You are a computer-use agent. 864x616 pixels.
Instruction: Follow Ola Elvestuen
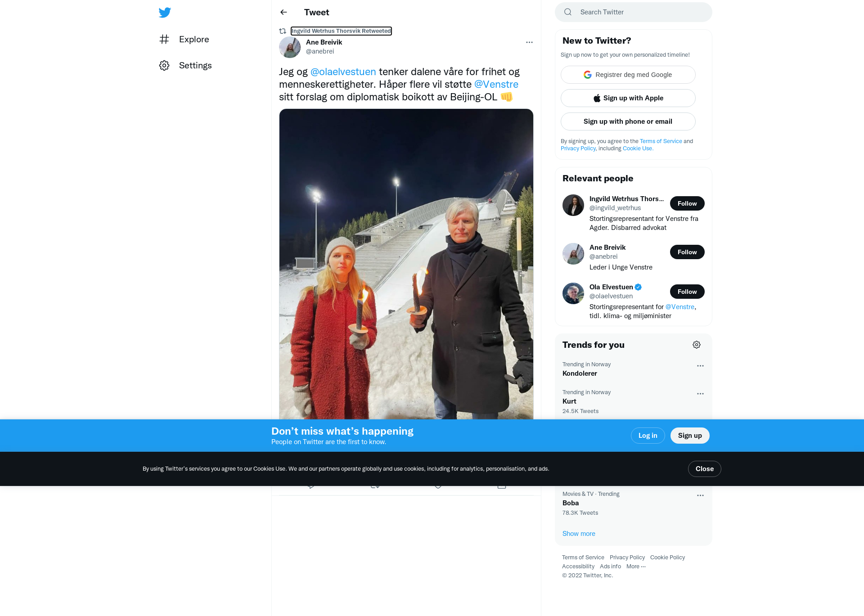pyautogui.click(x=687, y=292)
